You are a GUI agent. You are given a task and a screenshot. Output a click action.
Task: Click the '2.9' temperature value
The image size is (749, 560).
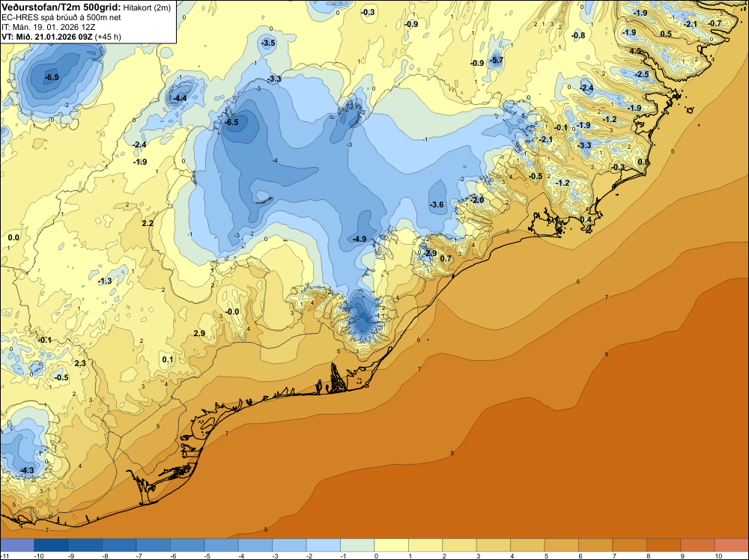pos(199,333)
